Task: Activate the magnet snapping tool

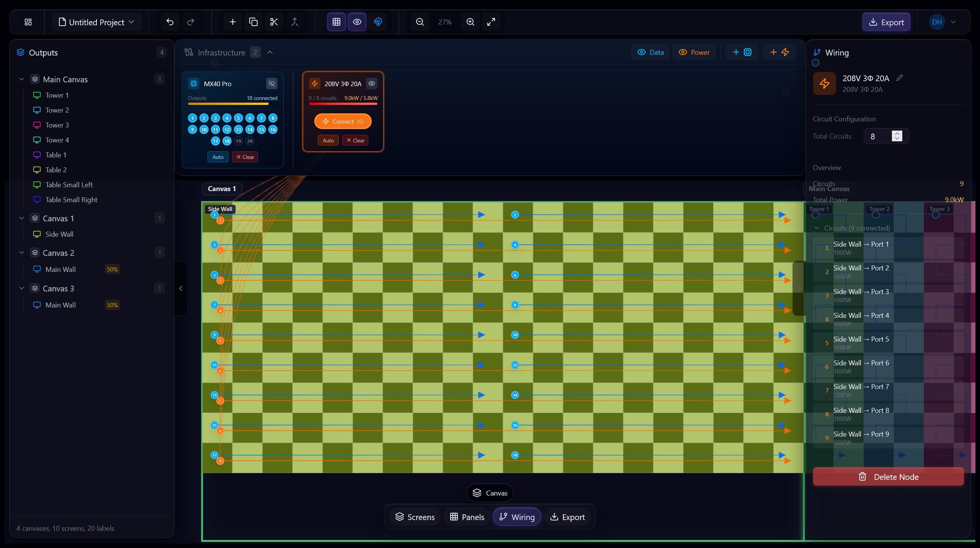Action: 378,22
